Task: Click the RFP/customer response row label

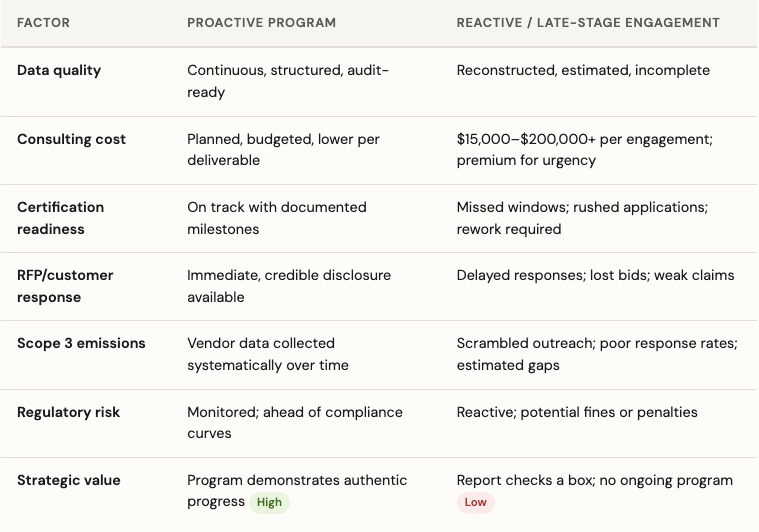Action: [x=65, y=286]
